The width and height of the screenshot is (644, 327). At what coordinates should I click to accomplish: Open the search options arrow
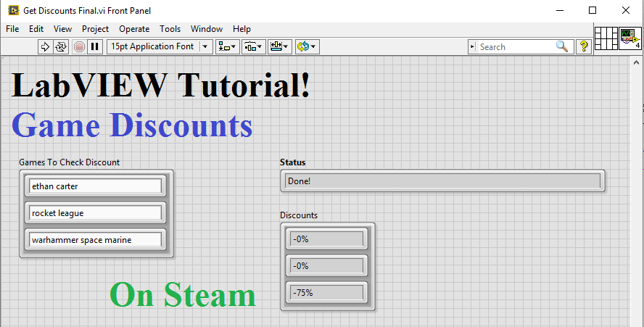[x=472, y=47]
